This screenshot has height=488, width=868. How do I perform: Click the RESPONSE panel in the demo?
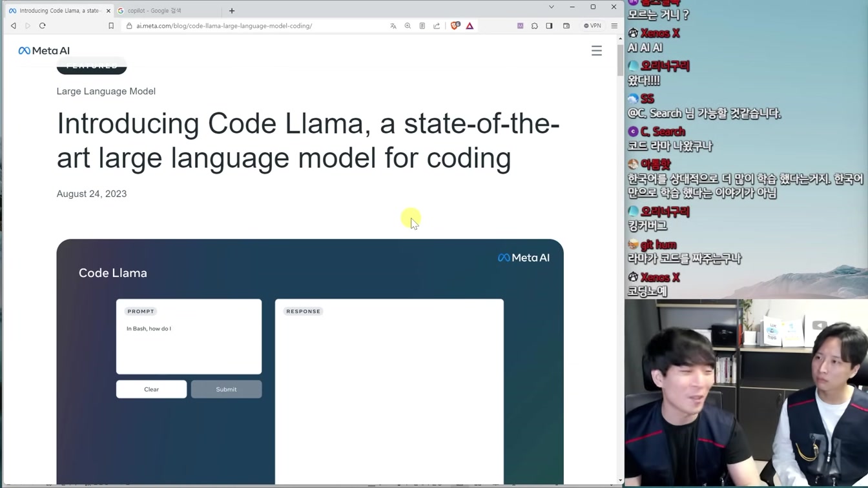coord(389,391)
